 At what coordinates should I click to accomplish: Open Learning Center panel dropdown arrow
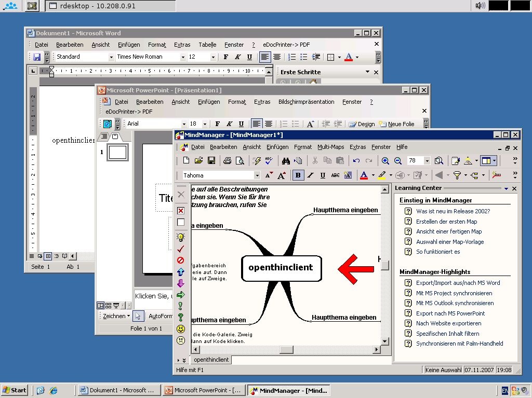[x=506, y=188]
